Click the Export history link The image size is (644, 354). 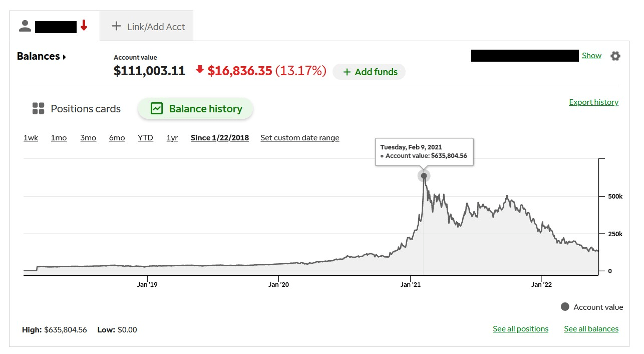point(593,102)
